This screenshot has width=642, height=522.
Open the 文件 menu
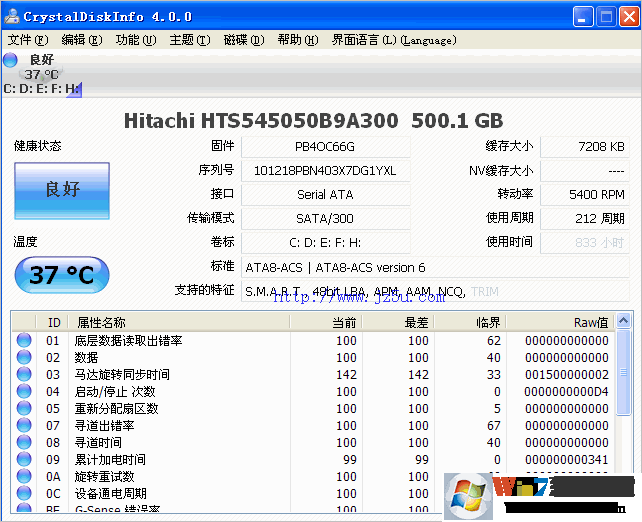[27, 40]
